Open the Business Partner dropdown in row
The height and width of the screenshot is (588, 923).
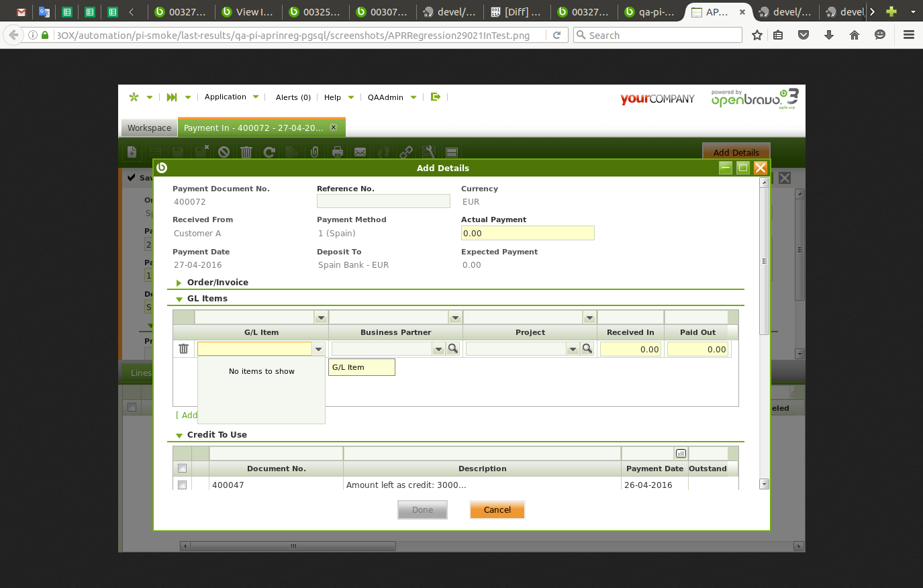coord(438,349)
